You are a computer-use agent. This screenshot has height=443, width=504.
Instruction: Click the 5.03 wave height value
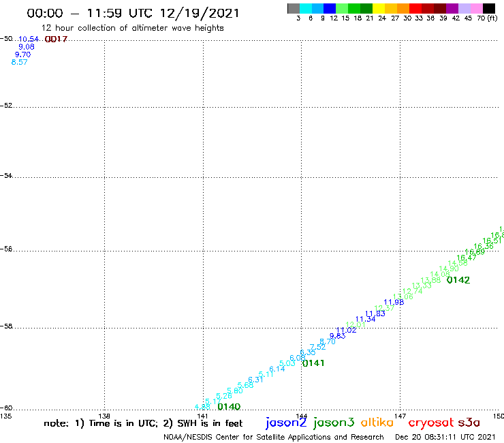[287, 363]
